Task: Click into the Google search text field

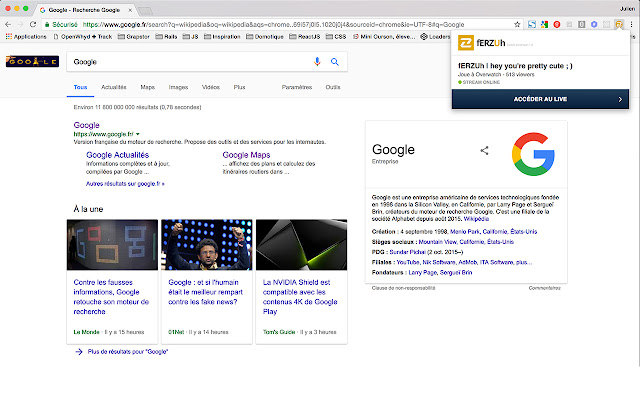Action: pos(190,62)
